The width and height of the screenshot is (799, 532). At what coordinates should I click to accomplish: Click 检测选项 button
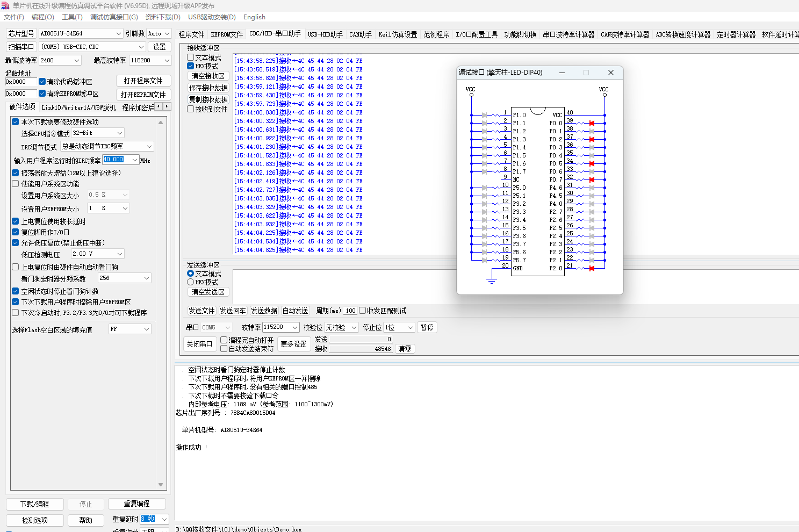(35, 520)
